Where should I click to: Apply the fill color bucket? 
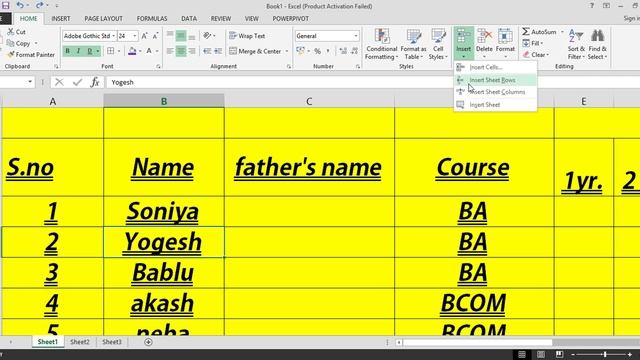(132, 51)
